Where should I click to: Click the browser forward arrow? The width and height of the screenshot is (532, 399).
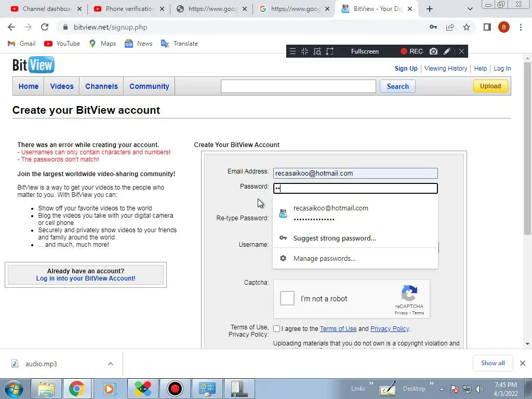coord(28,27)
